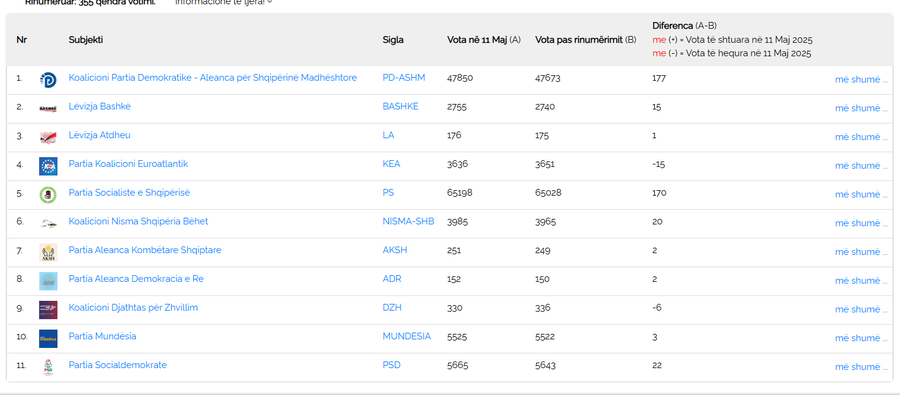This screenshot has height=395, width=900.
Task: Click the ADR party logo icon
Action: [x=48, y=281]
